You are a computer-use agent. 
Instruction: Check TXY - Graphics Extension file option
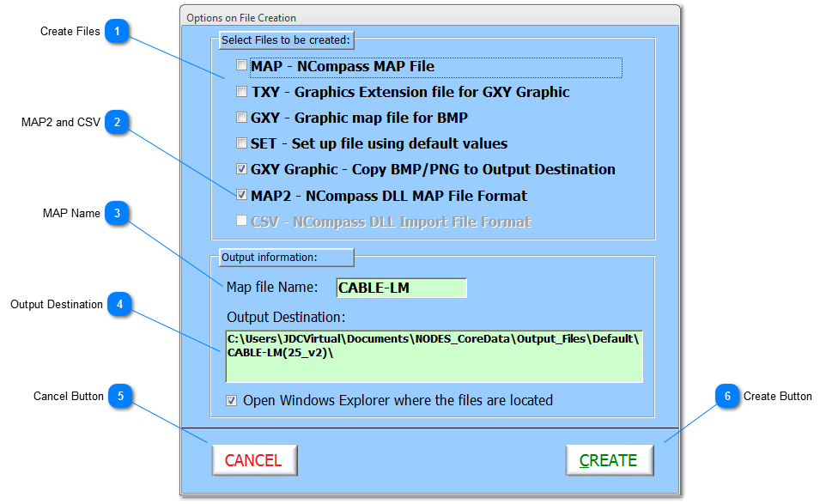242,91
